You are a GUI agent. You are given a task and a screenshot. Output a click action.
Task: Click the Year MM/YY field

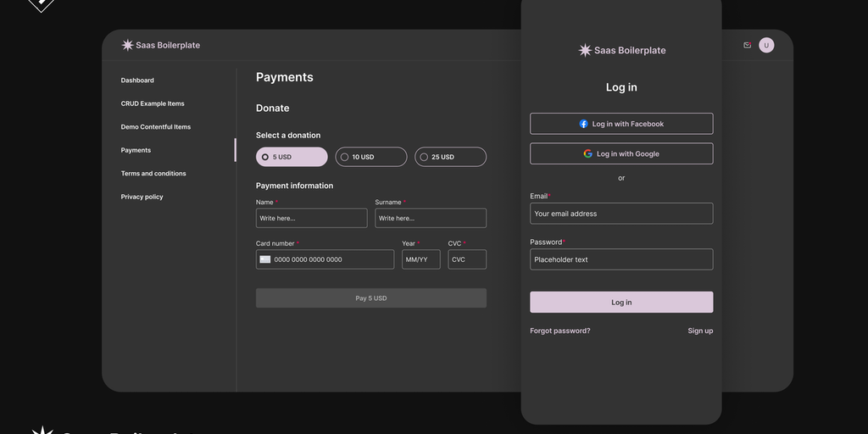click(420, 259)
